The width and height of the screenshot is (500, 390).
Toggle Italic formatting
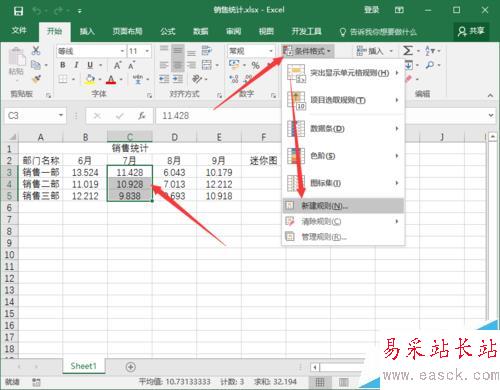tap(76, 65)
